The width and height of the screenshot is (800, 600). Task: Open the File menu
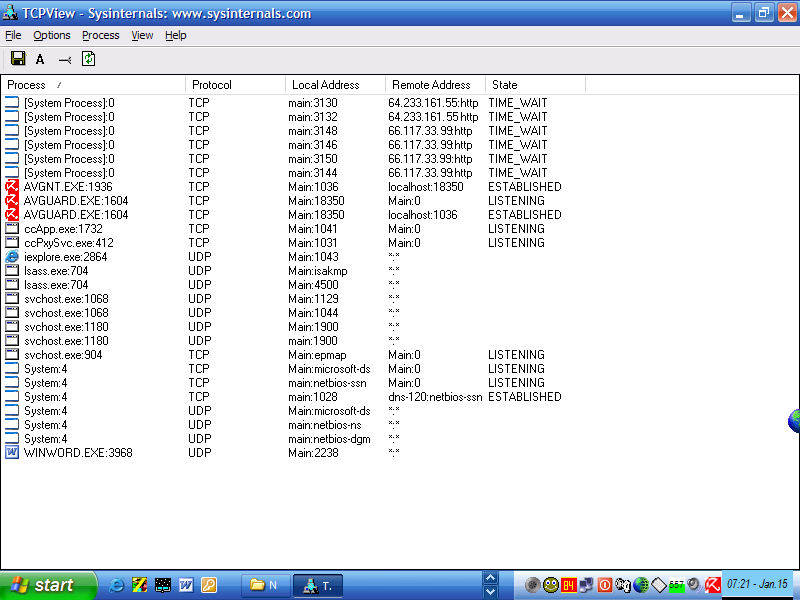[x=13, y=35]
